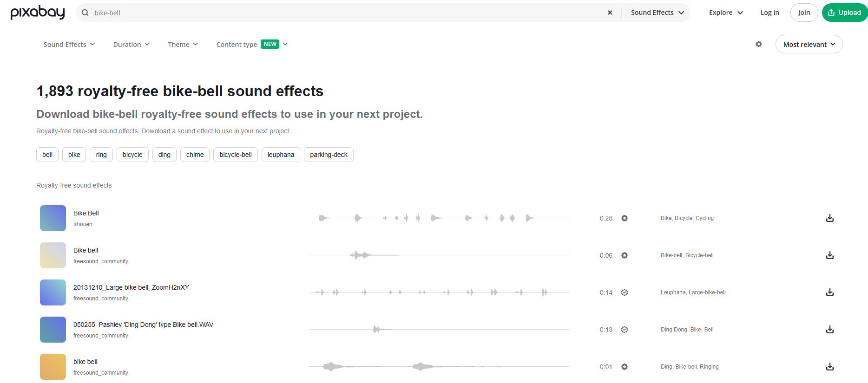Click the search magnifier icon

click(x=85, y=13)
